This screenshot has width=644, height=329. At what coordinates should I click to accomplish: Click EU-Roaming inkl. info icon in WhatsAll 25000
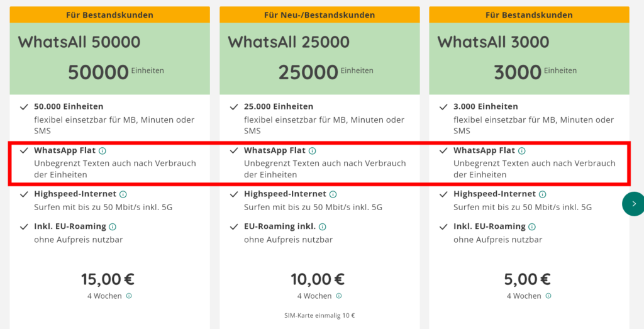point(323,226)
